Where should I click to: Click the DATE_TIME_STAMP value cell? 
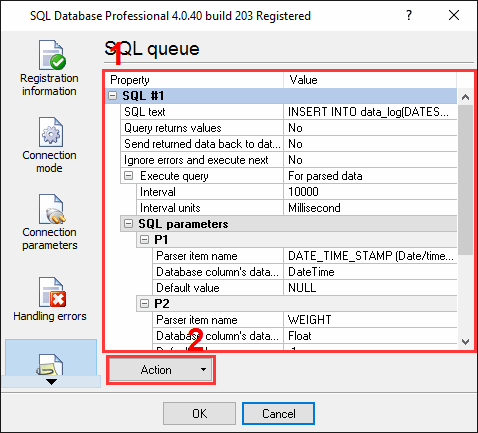(x=370, y=256)
